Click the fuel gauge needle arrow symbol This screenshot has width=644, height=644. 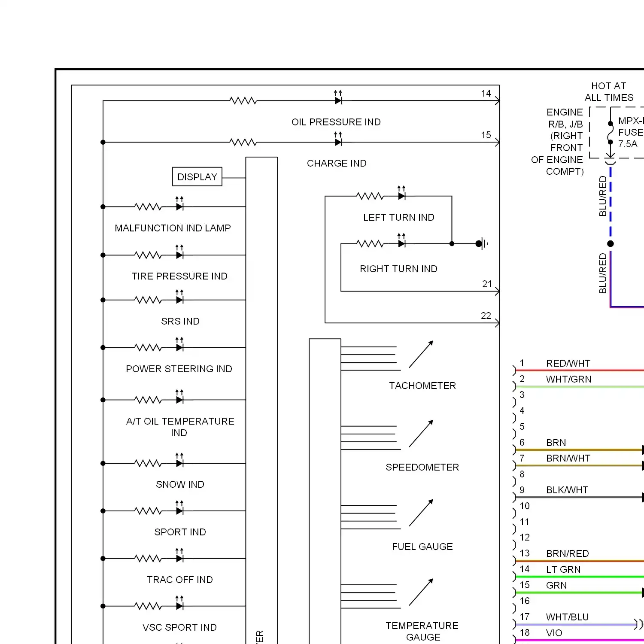[421, 513]
